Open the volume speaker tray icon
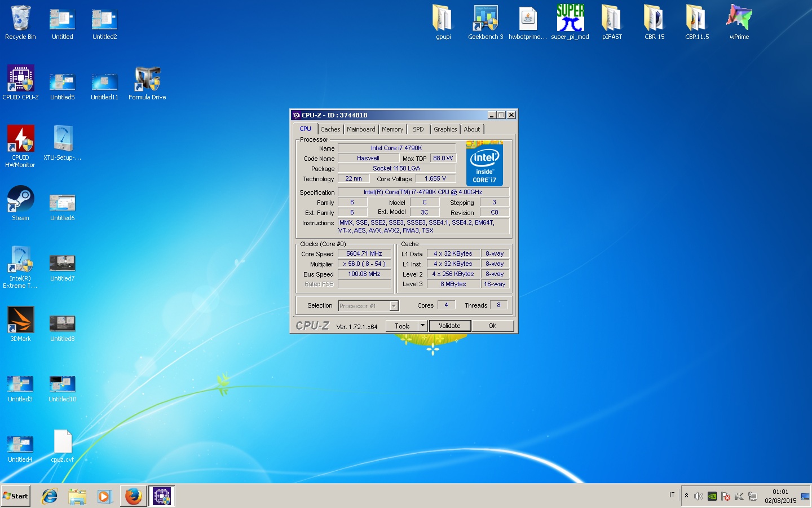812x508 pixels. point(699,496)
